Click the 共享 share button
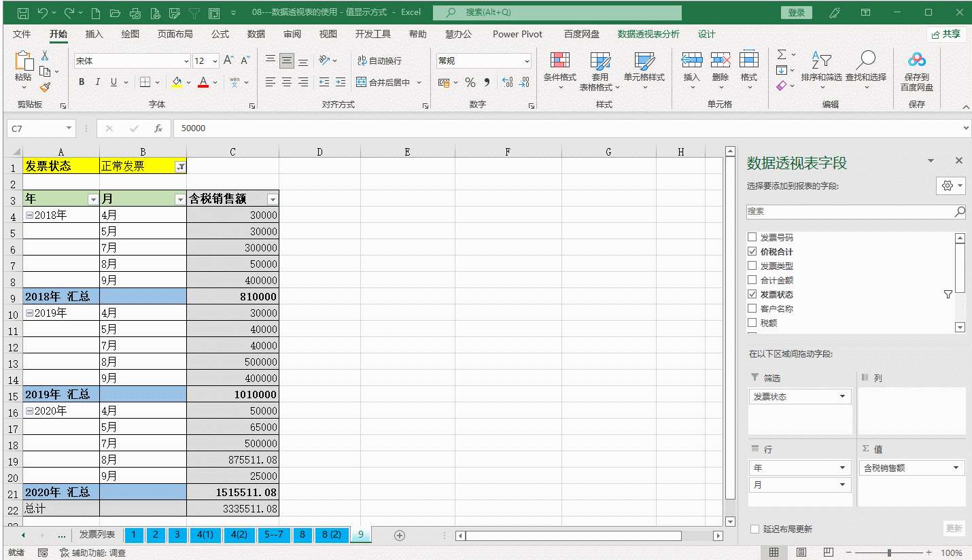The image size is (972, 560). tap(947, 34)
